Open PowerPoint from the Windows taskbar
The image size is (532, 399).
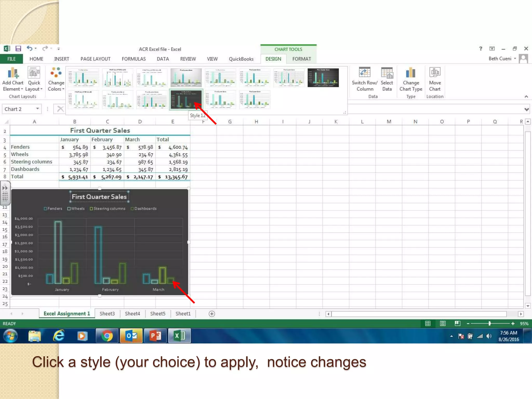point(155,336)
